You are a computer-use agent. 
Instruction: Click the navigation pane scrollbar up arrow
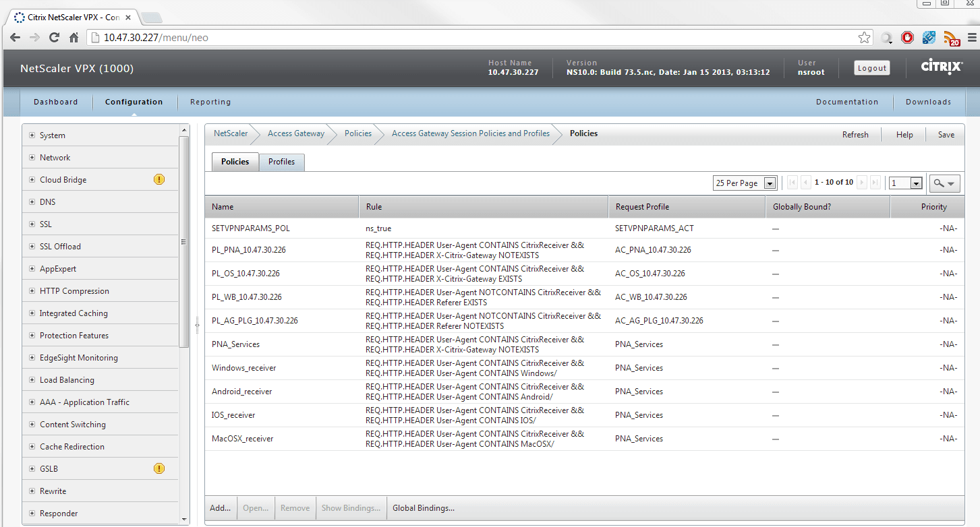tap(184, 129)
